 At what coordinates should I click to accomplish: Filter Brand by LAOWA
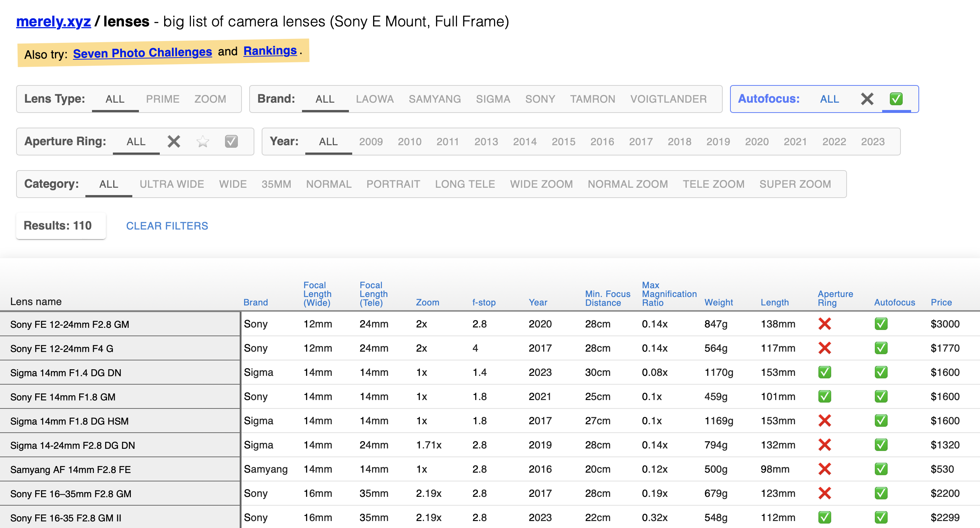pos(375,99)
